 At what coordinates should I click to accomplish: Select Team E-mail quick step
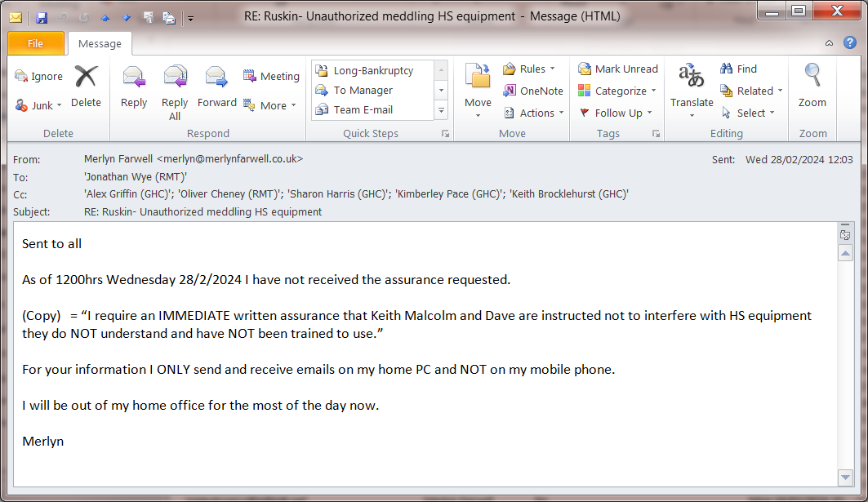tap(373, 109)
